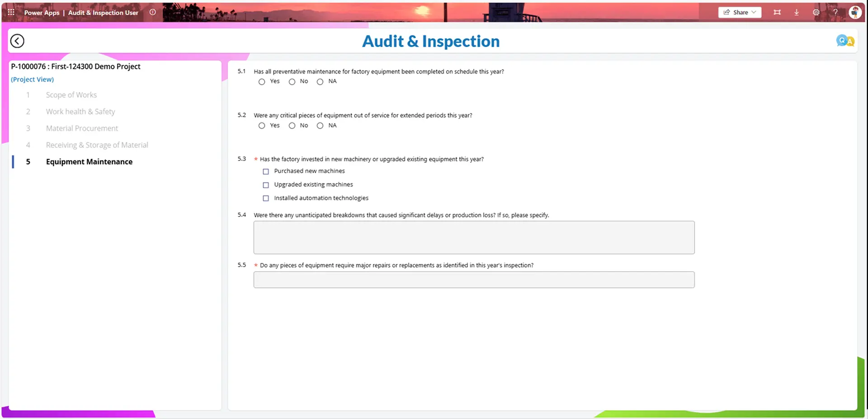The image size is (868, 419).
Task: Open the settings gear icon
Action: [816, 12]
